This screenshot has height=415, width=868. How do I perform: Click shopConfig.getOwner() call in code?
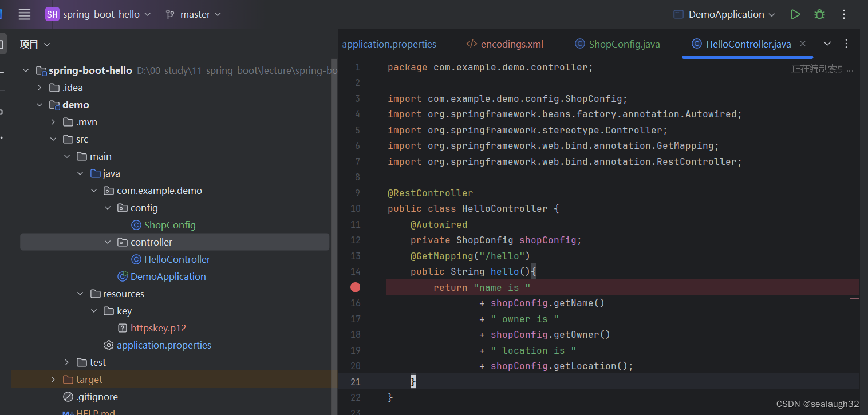coord(550,334)
